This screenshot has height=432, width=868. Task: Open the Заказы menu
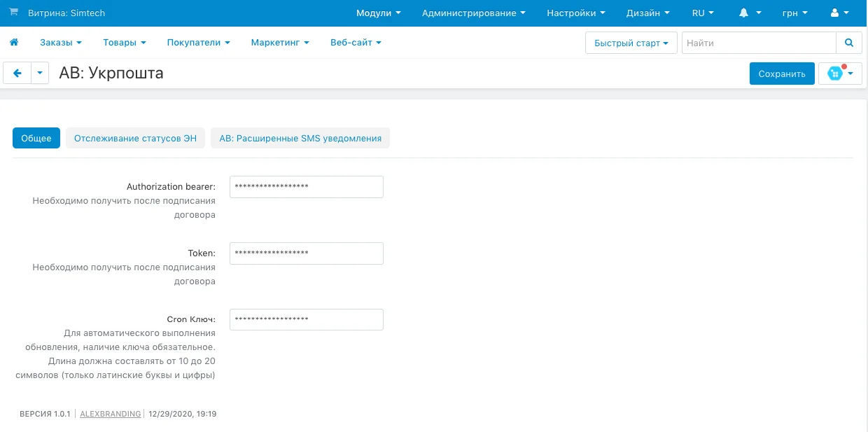(x=60, y=43)
